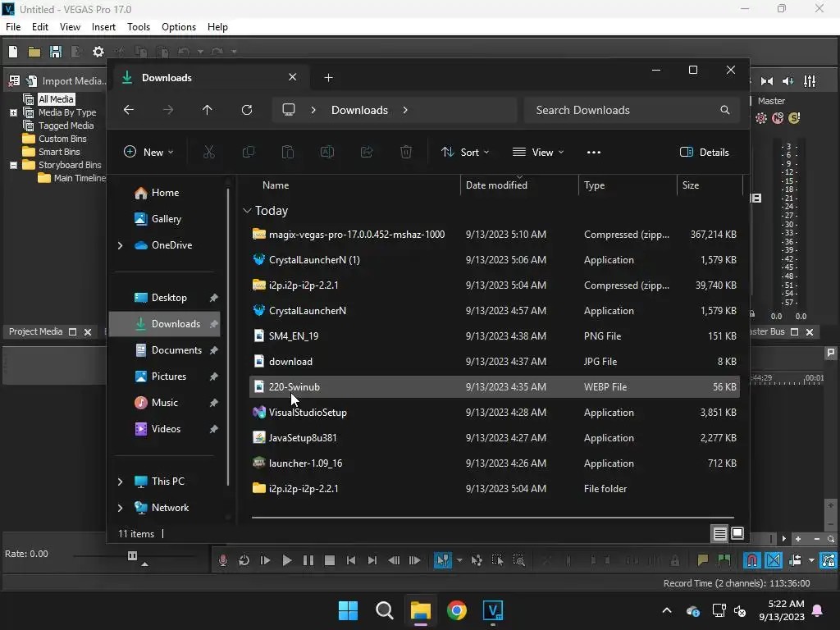Switch to details list view in Explorer
This screenshot has height=630, width=840.
(x=719, y=533)
